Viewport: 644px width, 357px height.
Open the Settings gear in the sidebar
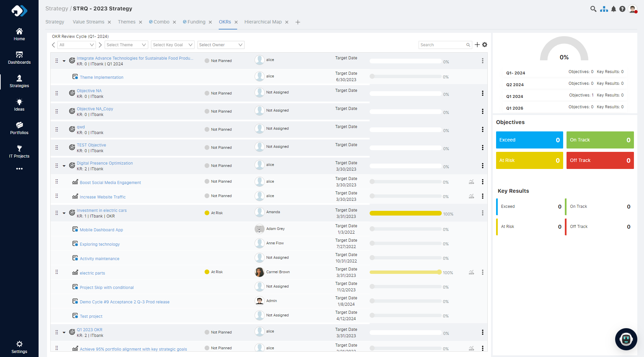tap(19, 347)
